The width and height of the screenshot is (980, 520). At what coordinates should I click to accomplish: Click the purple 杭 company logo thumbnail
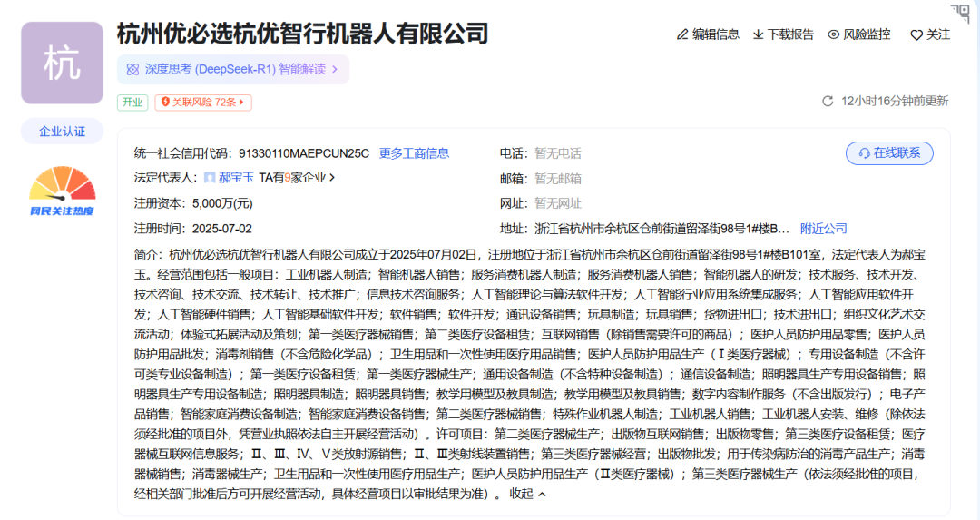[62, 63]
